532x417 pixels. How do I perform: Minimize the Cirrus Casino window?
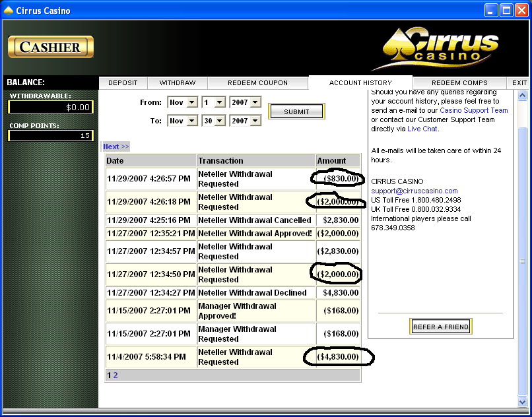490,10
